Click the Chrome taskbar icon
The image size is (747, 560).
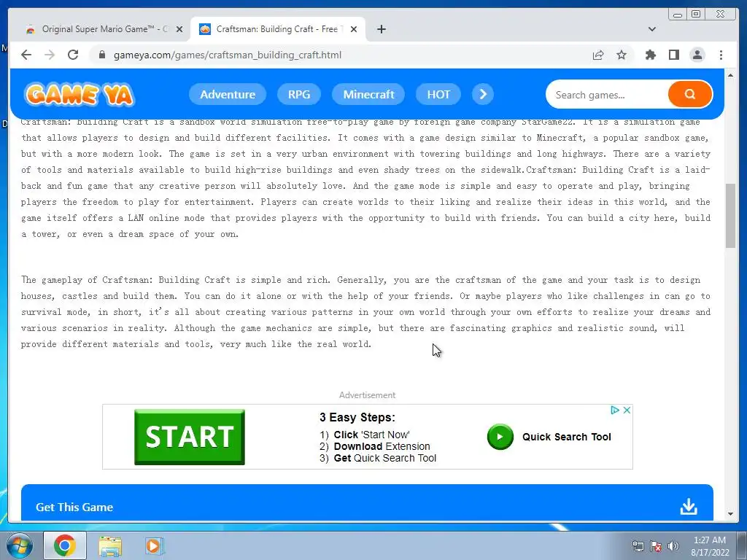coord(65,545)
